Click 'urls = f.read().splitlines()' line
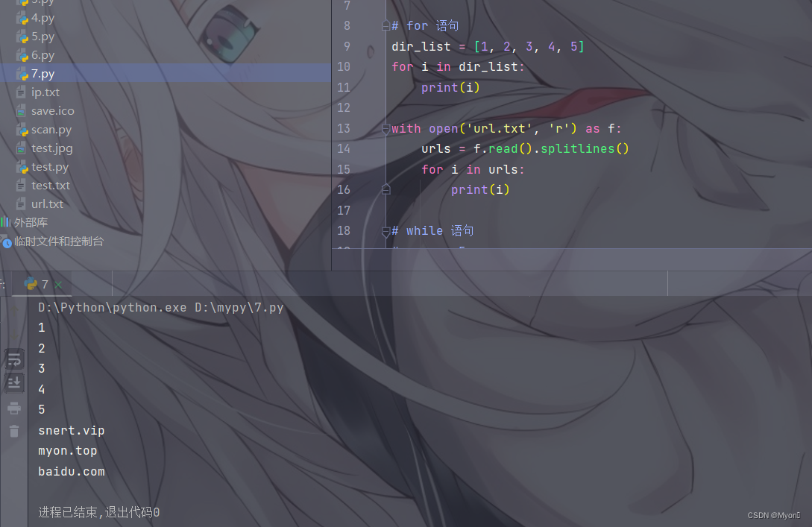This screenshot has width=812, height=527. tap(525, 149)
